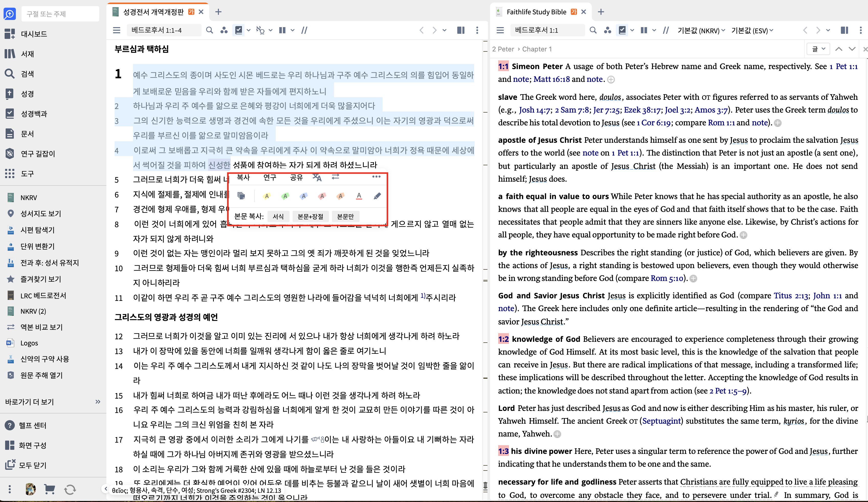Expand 바로가기 더 보기 shortcuts
This screenshot has width=868, height=502.
click(x=53, y=402)
